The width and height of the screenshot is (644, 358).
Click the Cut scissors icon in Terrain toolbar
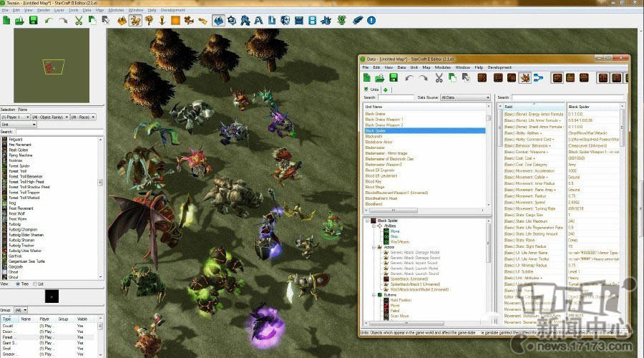click(79, 20)
